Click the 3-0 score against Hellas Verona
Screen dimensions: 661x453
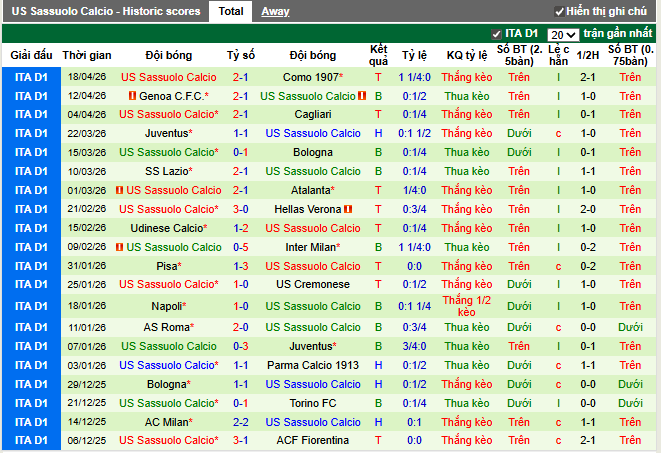pos(241,210)
